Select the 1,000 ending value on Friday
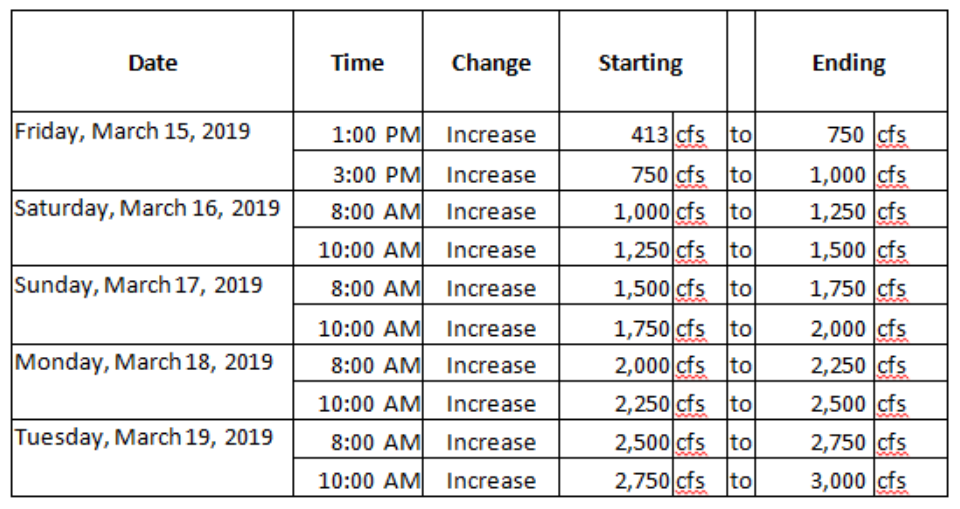The width and height of the screenshot is (960, 509). click(x=838, y=174)
